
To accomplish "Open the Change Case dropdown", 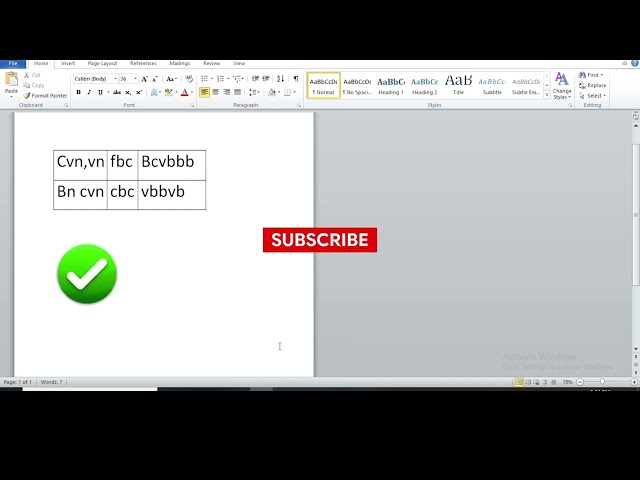I will [171, 79].
